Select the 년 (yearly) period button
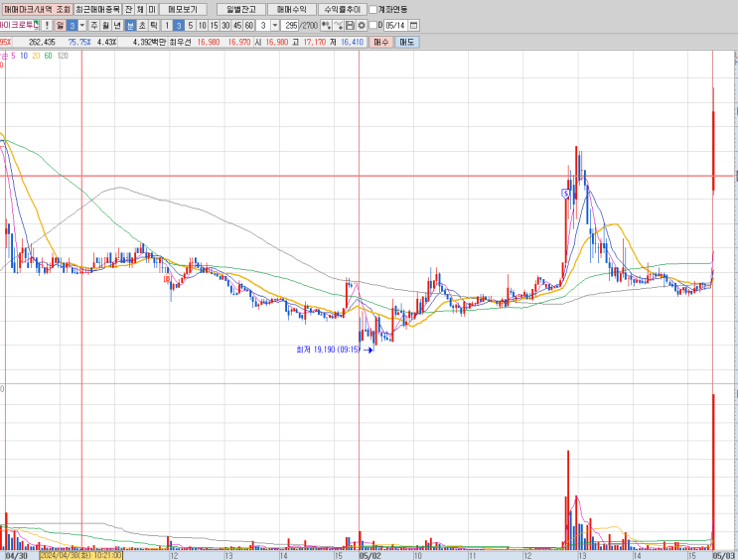The image size is (738, 560). coord(117,25)
